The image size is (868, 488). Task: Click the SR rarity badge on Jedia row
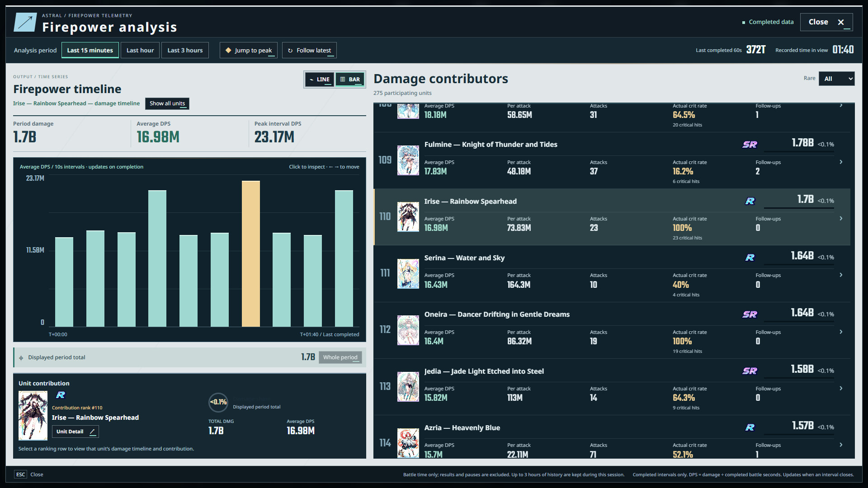click(x=750, y=371)
